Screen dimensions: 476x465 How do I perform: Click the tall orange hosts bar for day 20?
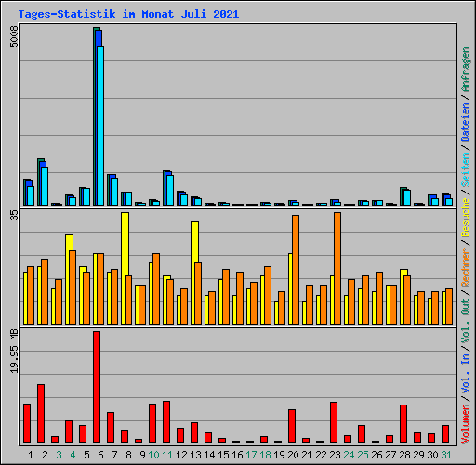pyautogui.click(x=296, y=270)
